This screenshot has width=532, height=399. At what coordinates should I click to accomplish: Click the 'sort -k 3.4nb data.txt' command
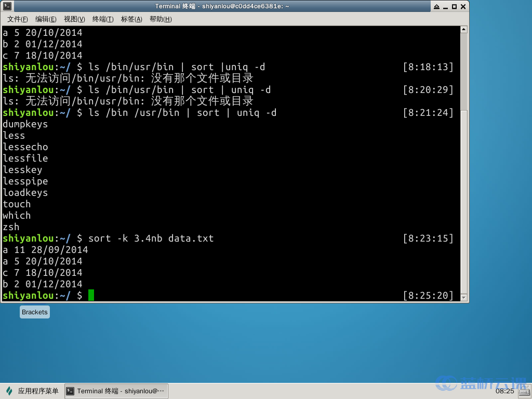(151, 238)
